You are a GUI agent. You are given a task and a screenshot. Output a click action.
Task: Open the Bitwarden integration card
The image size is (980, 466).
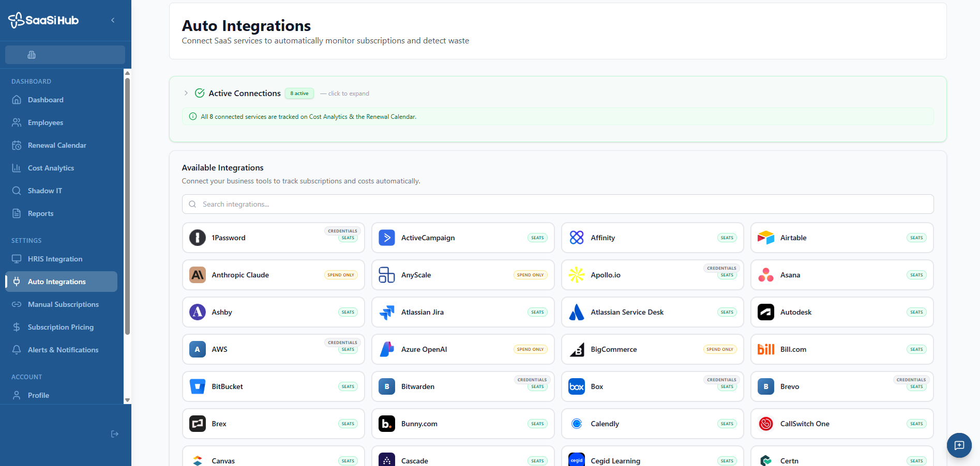tap(463, 386)
